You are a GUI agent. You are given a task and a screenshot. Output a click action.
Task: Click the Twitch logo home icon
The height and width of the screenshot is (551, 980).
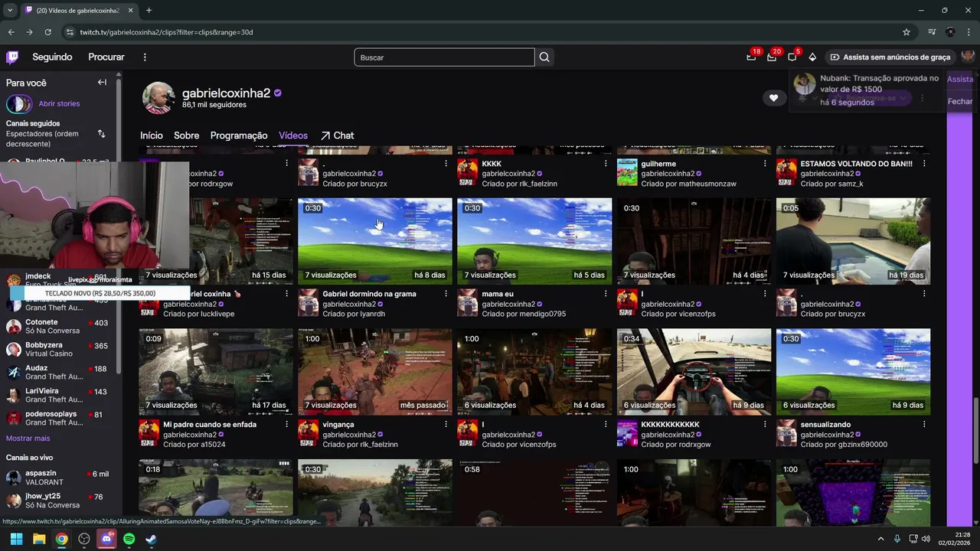[x=12, y=57]
